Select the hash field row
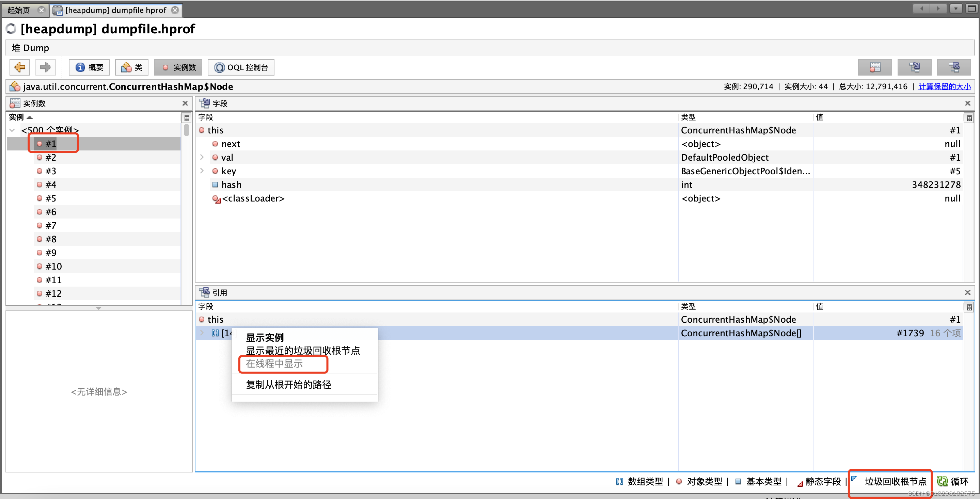This screenshot has width=980, height=499. click(x=579, y=185)
